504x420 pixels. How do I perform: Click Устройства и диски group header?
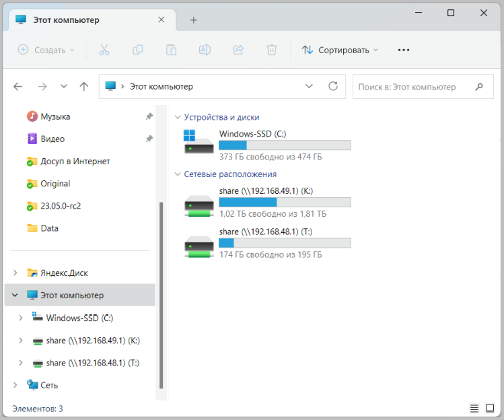tap(221, 117)
